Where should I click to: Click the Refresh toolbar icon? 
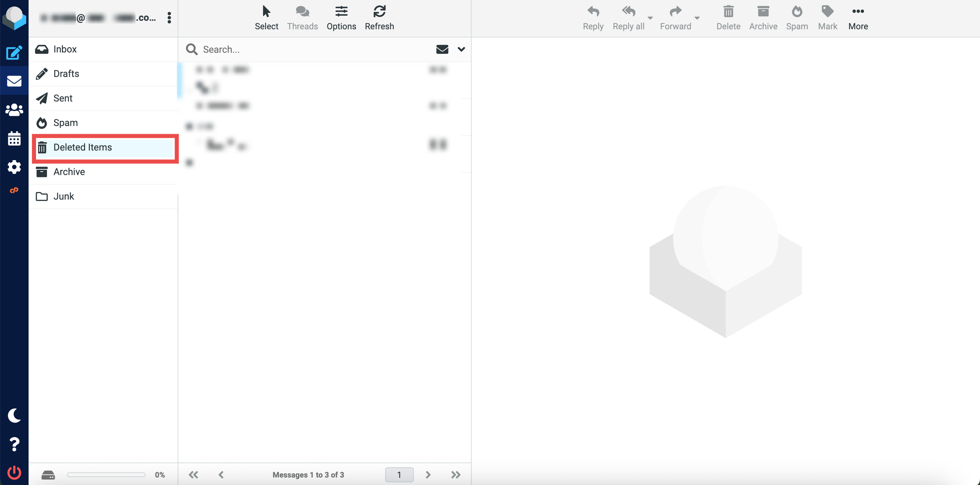379,17
